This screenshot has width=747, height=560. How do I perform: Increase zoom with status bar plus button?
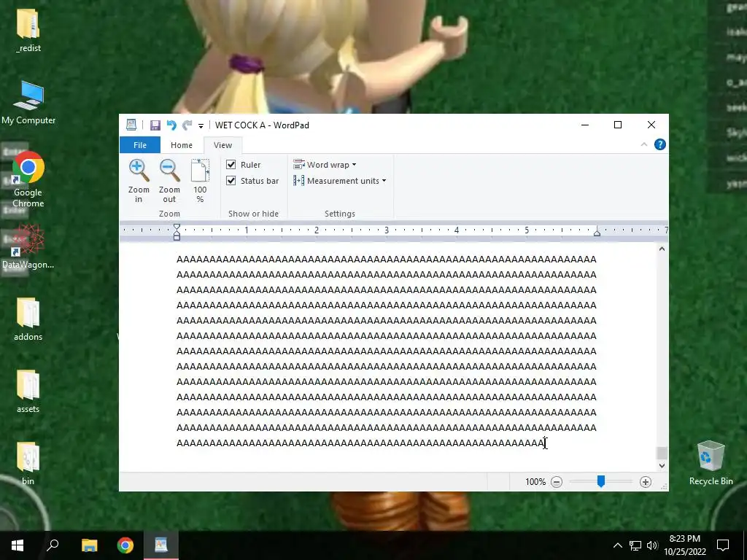pos(646,482)
